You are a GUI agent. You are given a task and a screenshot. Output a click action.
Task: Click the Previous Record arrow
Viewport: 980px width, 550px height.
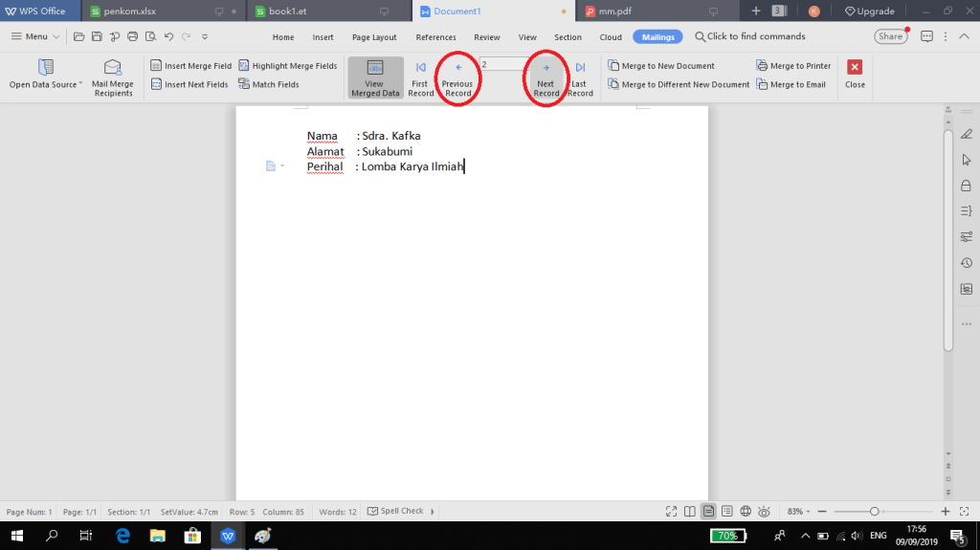coord(458,68)
